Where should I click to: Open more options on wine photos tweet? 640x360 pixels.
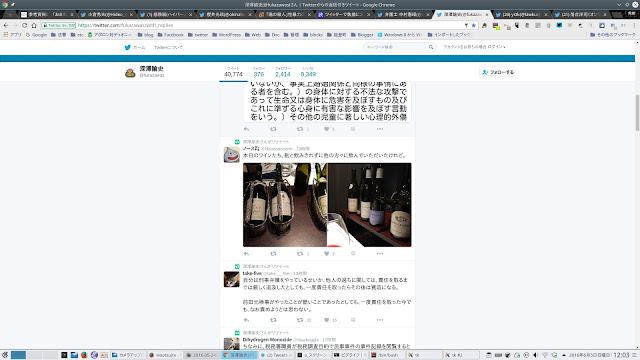point(380,253)
